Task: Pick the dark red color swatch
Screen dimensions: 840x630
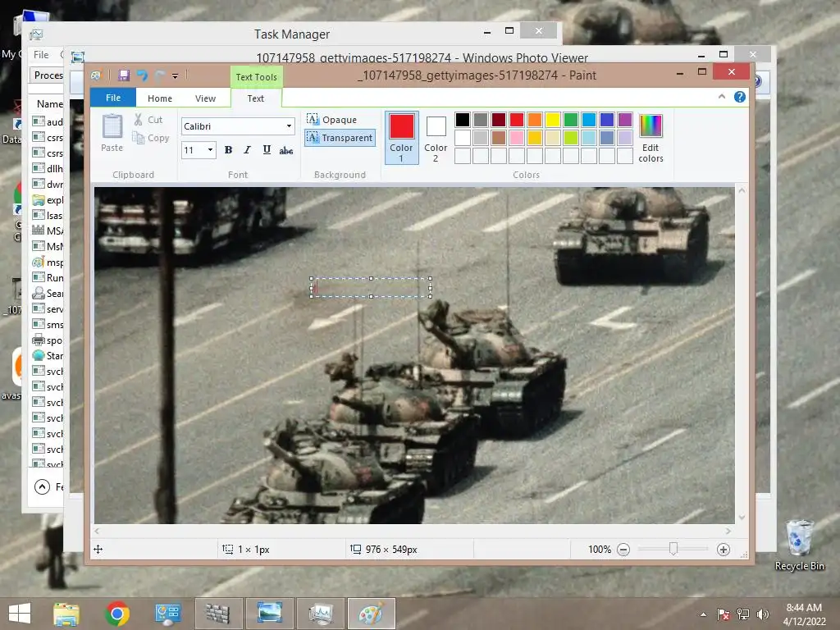Action: tap(498, 120)
